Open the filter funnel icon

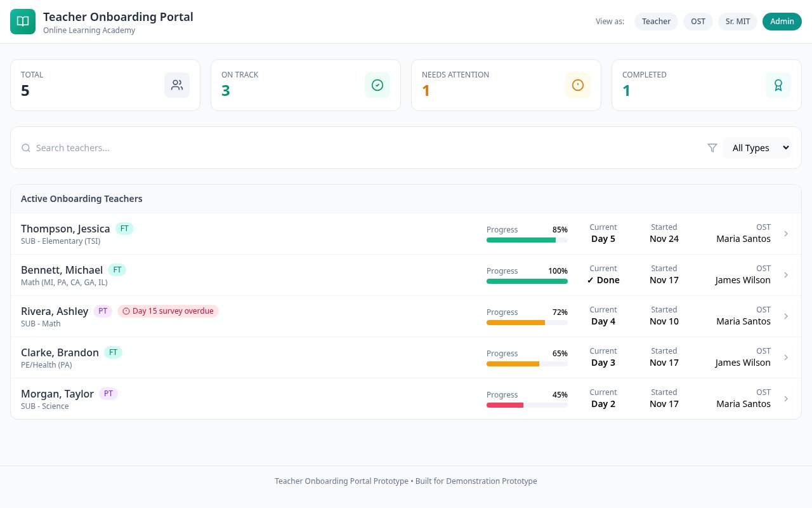tap(712, 147)
